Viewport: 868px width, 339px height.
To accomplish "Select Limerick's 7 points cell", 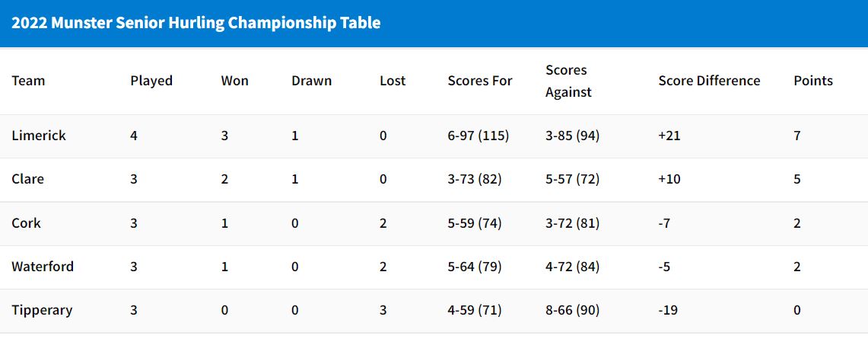I will pyautogui.click(x=797, y=136).
